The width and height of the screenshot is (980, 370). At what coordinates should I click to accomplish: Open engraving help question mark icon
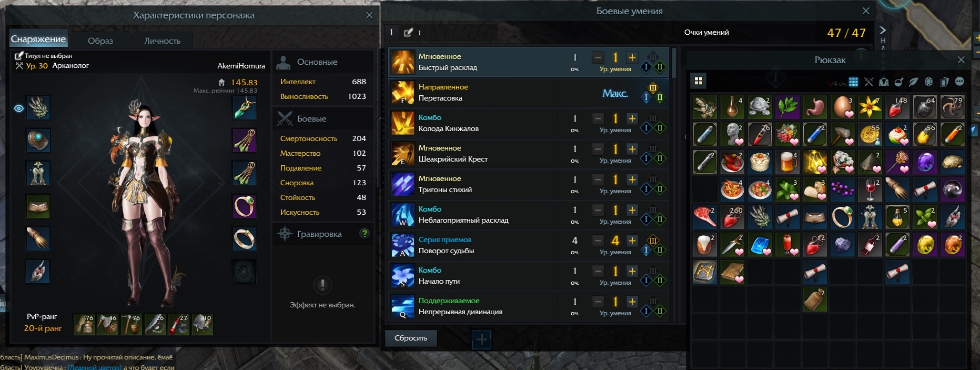(365, 233)
